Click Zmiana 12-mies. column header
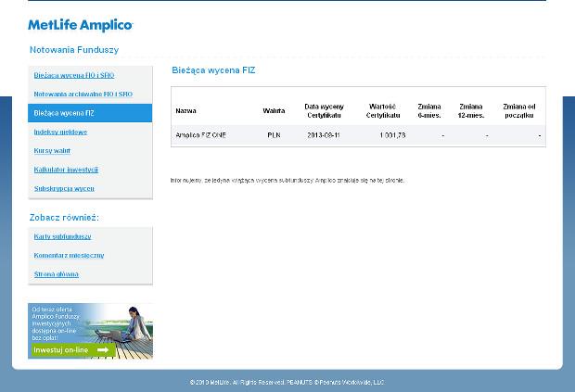The width and height of the screenshot is (575, 392). pos(471,110)
